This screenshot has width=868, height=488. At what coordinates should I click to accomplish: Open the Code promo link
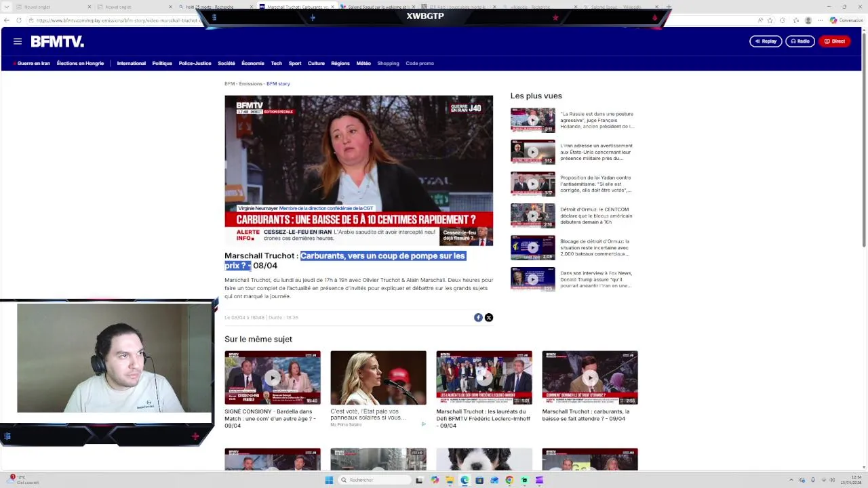point(420,63)
